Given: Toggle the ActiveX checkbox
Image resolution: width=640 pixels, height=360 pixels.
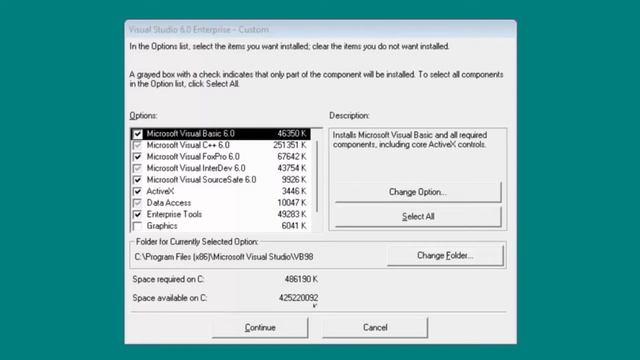Looking at the screenshot, I should 138,191.
